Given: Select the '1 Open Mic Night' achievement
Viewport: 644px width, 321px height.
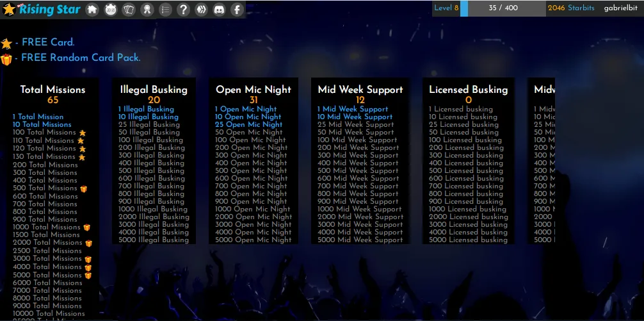Looking at the screenshot, I should click(246, 110).
